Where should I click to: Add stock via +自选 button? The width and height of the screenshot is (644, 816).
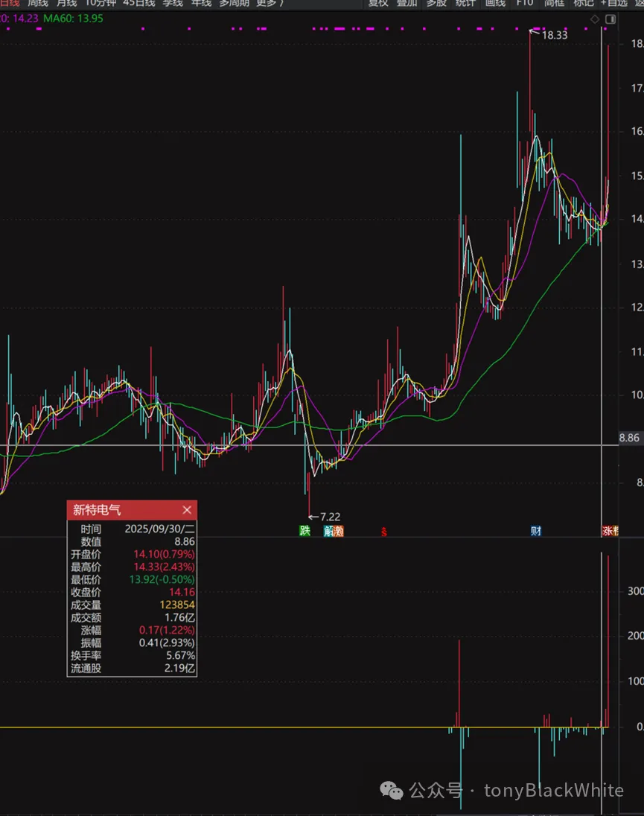(613, 4)
